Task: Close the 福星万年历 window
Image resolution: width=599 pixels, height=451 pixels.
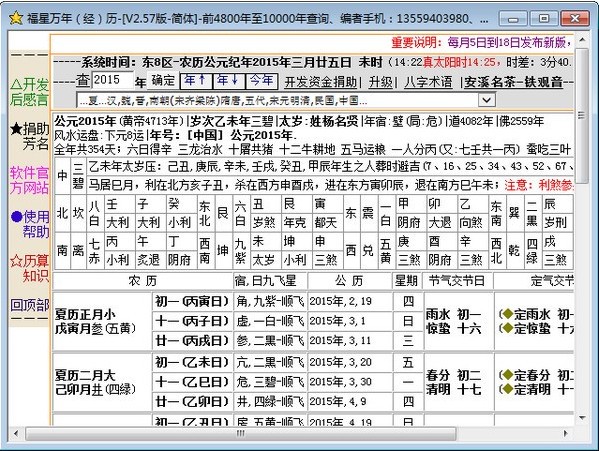Action: [x=575, y=18]
